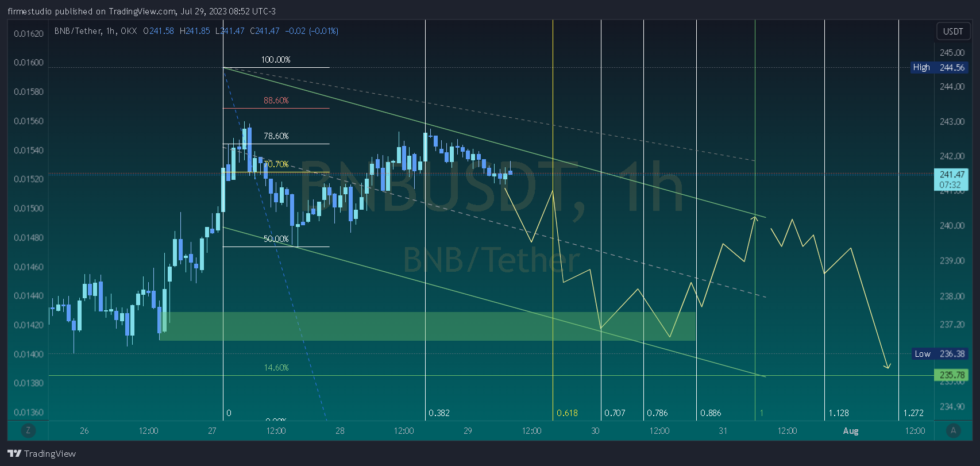
Task: Select the 100.00% Fibonacci level label
Action: 276,60
